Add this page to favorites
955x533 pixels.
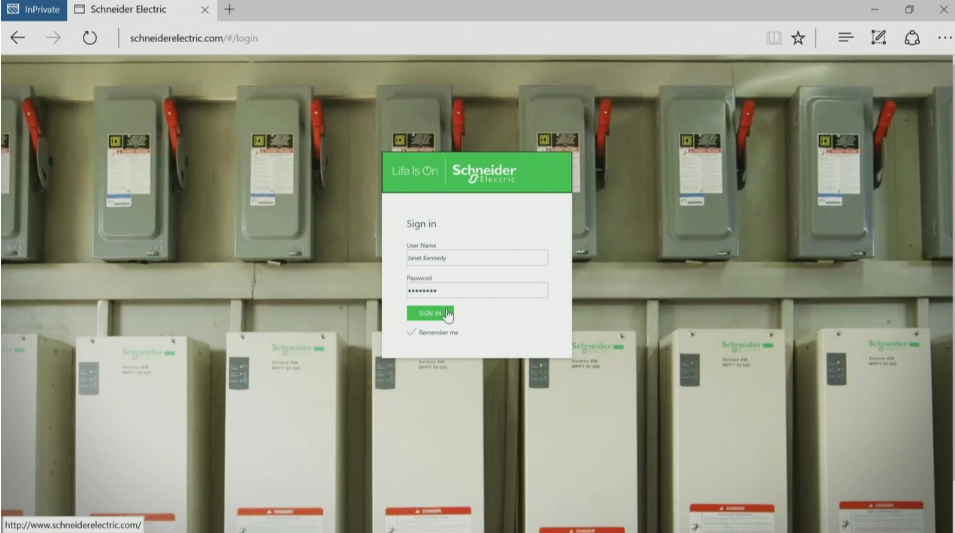(x=798, y=38)
